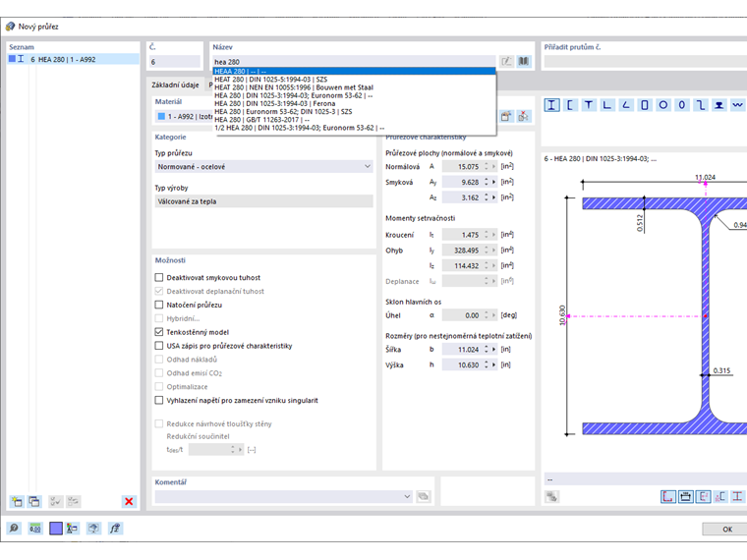
Task: Click the comment library button beside Komentář
Action: [423, 497]
